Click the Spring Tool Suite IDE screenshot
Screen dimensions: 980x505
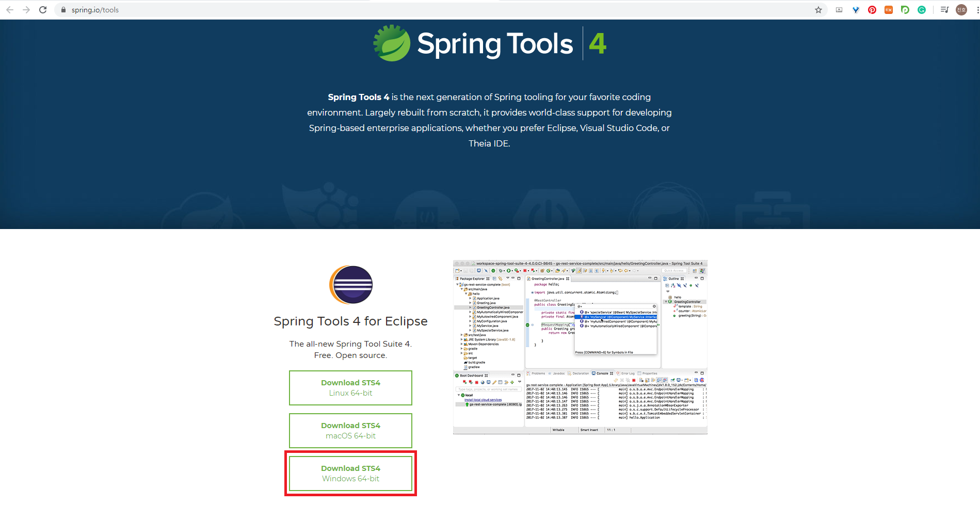580,347
